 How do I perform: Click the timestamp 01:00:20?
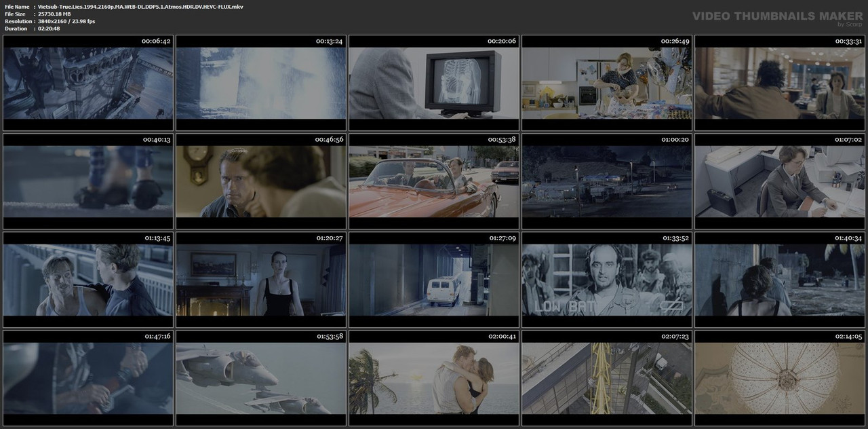point(675,139)
